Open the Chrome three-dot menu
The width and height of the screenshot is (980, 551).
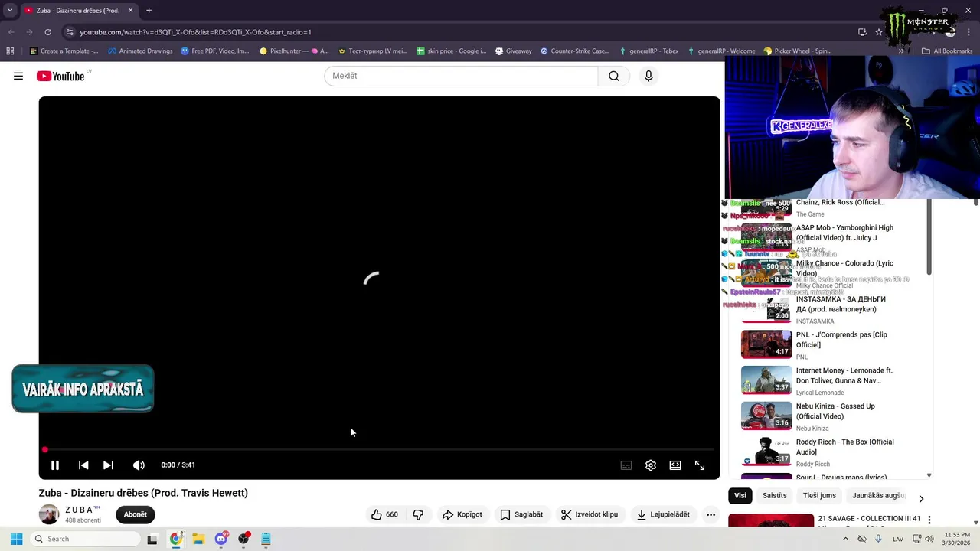tap(969, 32)
